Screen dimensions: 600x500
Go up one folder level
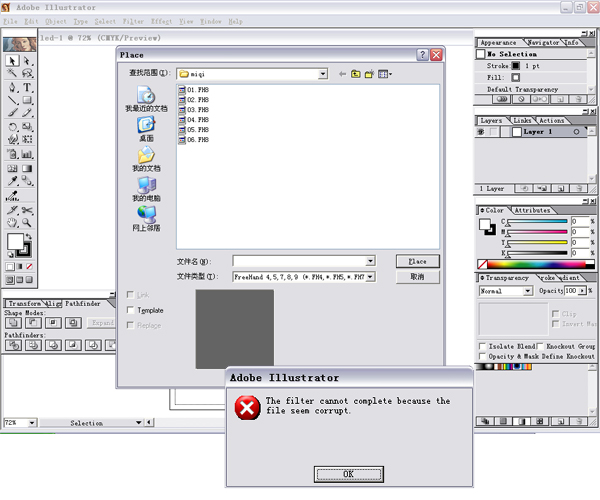point(356,74)
